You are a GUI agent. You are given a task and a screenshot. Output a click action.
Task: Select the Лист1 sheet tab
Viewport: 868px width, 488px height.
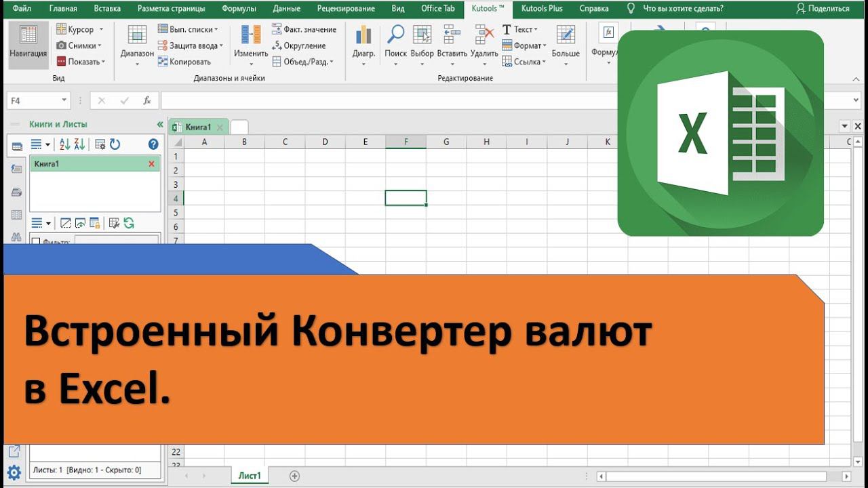[x=250, y=476]
